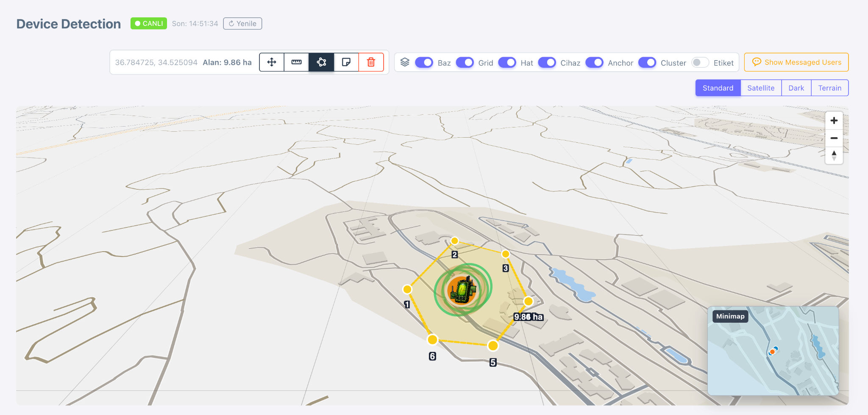This screenshot has width=868, height=415.
Task: Click the CANLI live status badge
Action: coord(149,23)
